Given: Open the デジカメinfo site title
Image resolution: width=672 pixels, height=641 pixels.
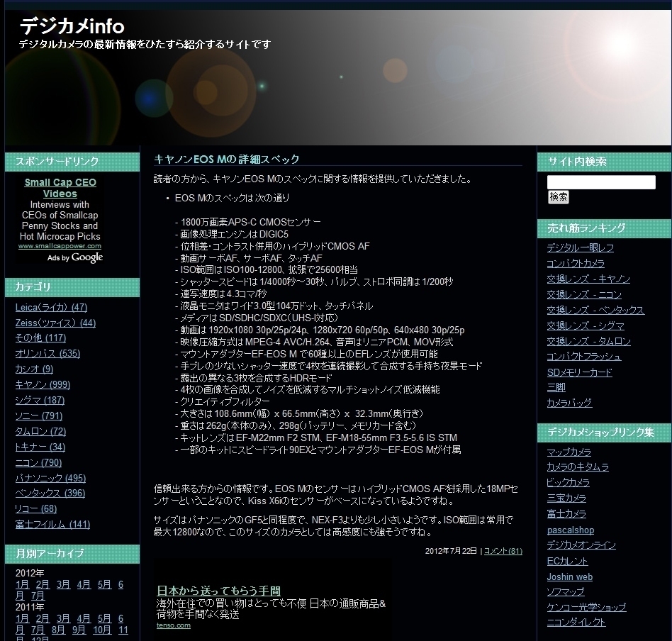Looking at the screenshot, I should pos(72,26).
